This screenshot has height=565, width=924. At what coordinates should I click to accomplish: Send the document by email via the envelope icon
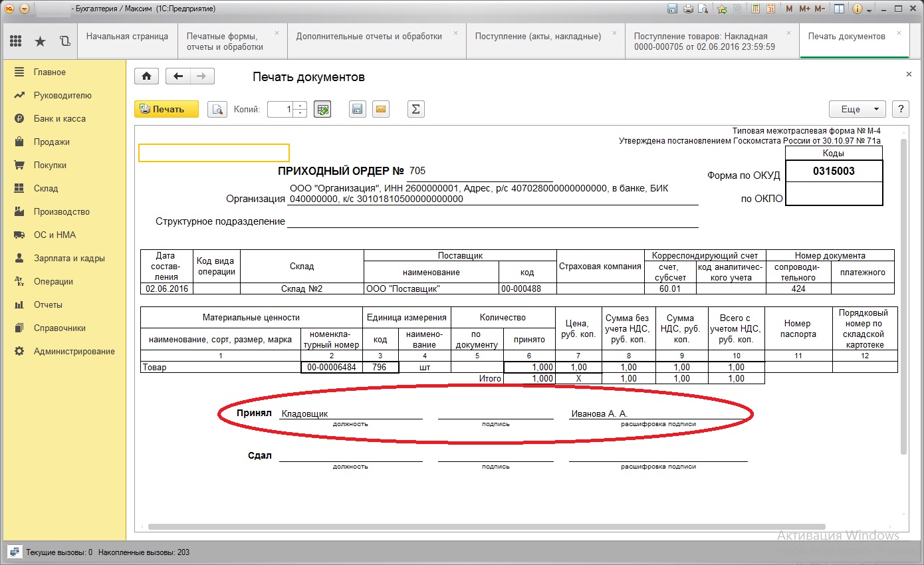[x=380, y=110]
